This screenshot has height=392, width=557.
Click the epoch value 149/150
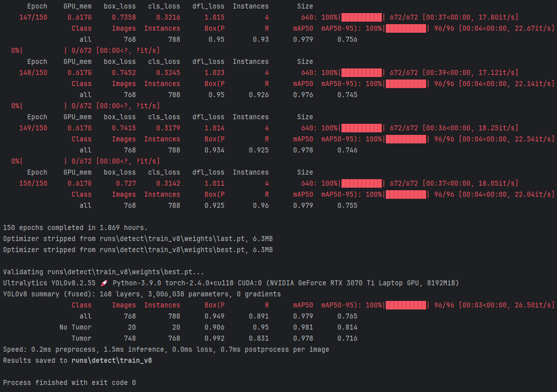pos(33,128)
